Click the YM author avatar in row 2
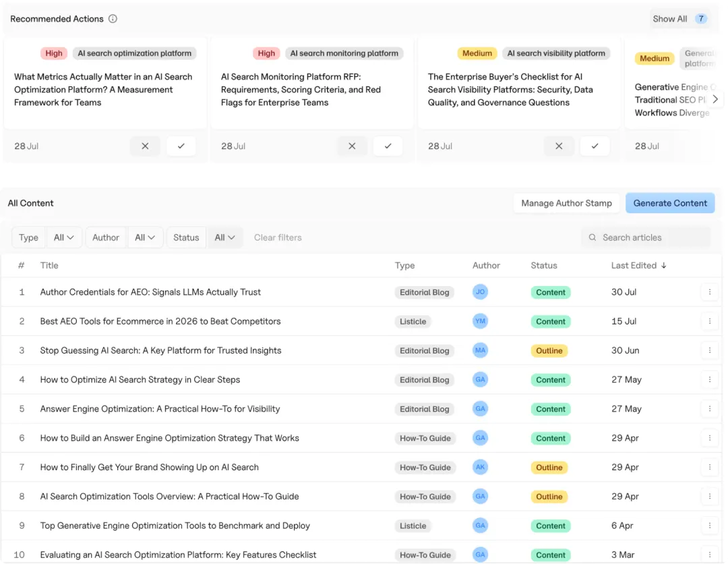This screenshot has height=564, width=728. tap(480, 321)
